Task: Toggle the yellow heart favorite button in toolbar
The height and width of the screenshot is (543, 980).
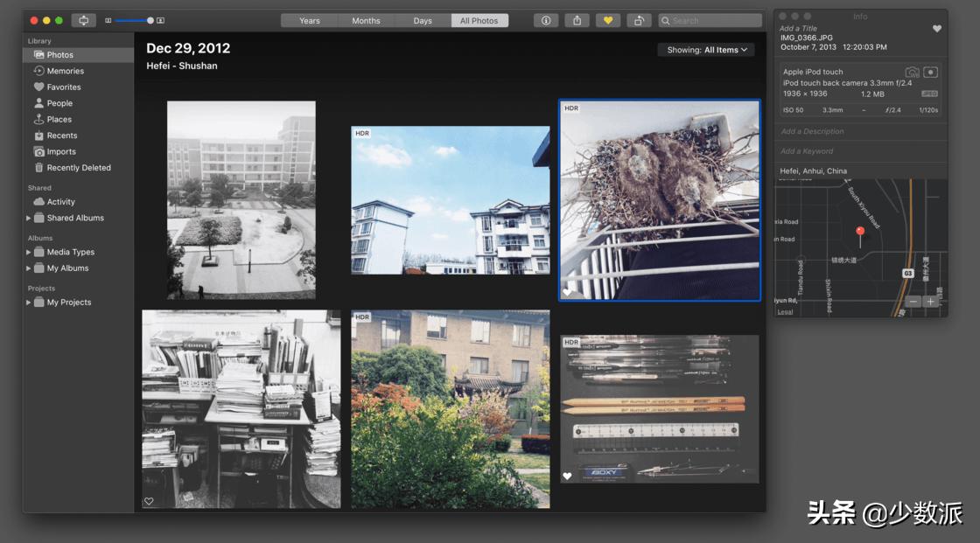Action: (607, 20)
